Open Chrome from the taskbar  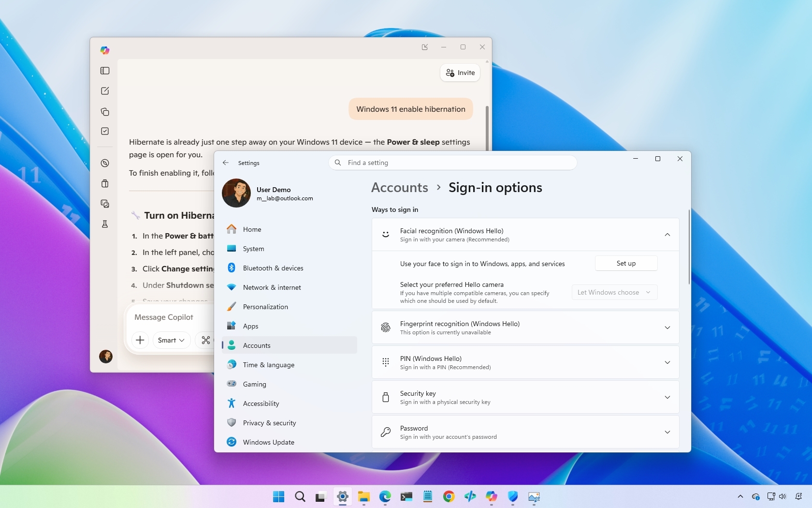coord(449,497)
